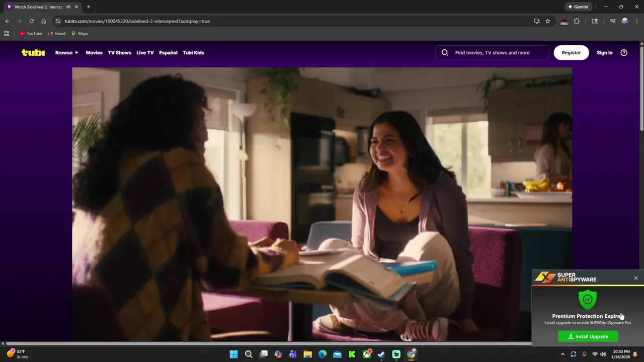
Task: Close the Watch Sidelined 2 tab
Action: click(x=76, y=7)
